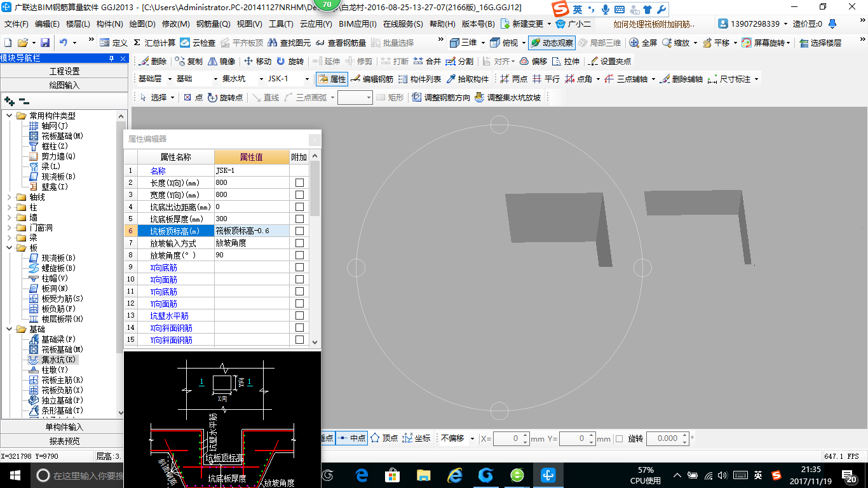Check 附加 box for 长度(X向) row
This screenshot has width=868, height=488.
tap(299, 183)
